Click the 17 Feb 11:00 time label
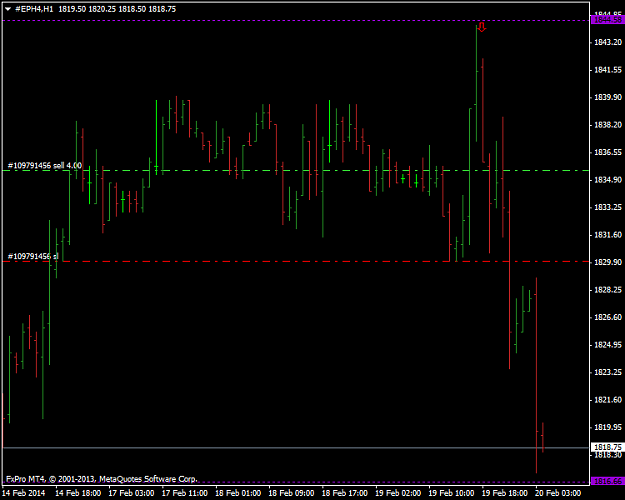The height and width of the screenshot is (500, 625). [x=185, y=493]
